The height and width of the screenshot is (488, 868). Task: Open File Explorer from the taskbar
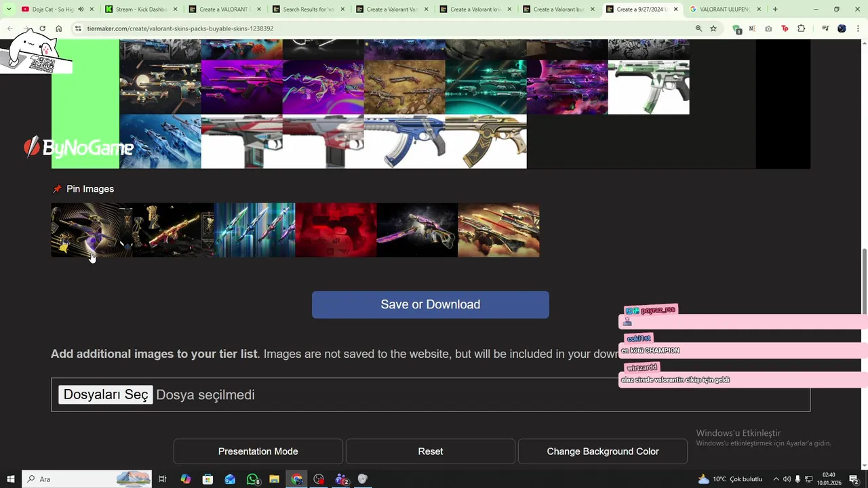[x=274, y=479]
